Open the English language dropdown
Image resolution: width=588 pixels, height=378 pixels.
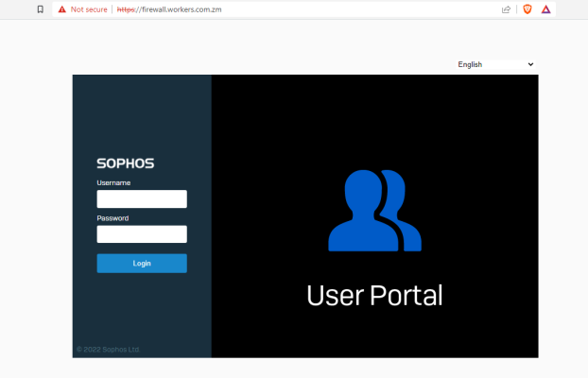pyautogui.click(x=495, y=64)
